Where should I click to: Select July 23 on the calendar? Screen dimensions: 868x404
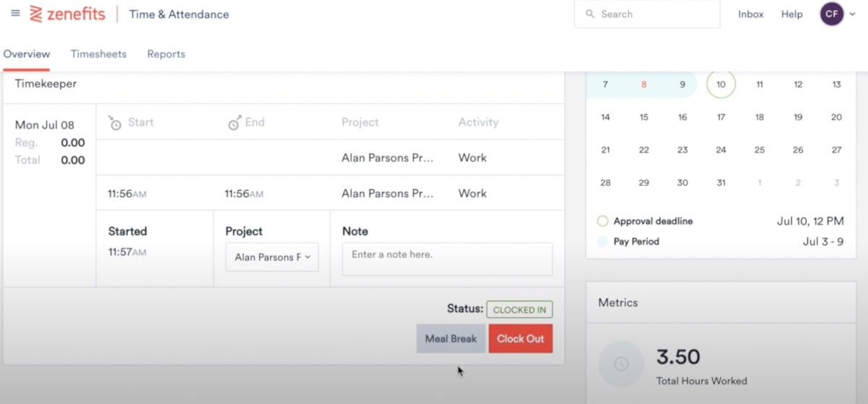682,150
